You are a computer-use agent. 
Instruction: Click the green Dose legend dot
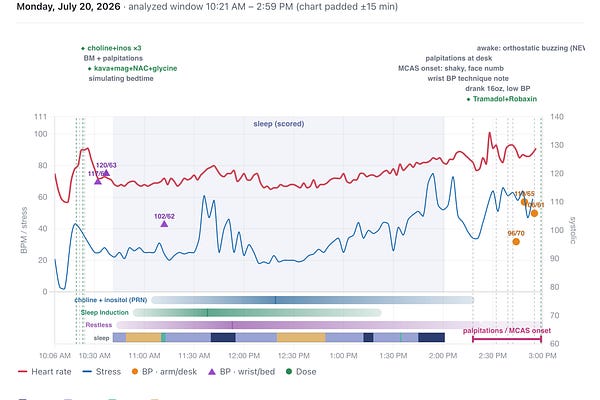point(289,371)
